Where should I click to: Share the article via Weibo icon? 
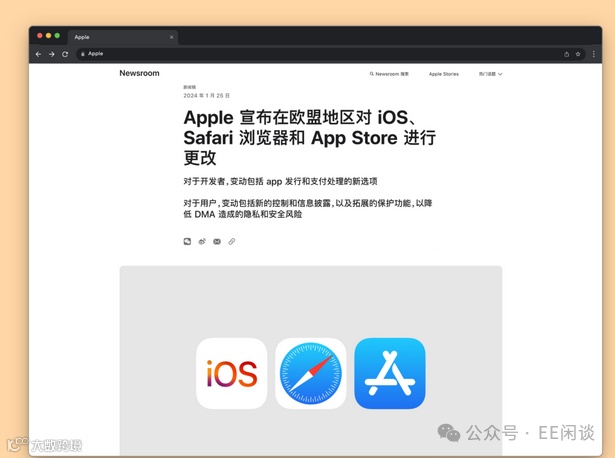[x=202, y=242]
